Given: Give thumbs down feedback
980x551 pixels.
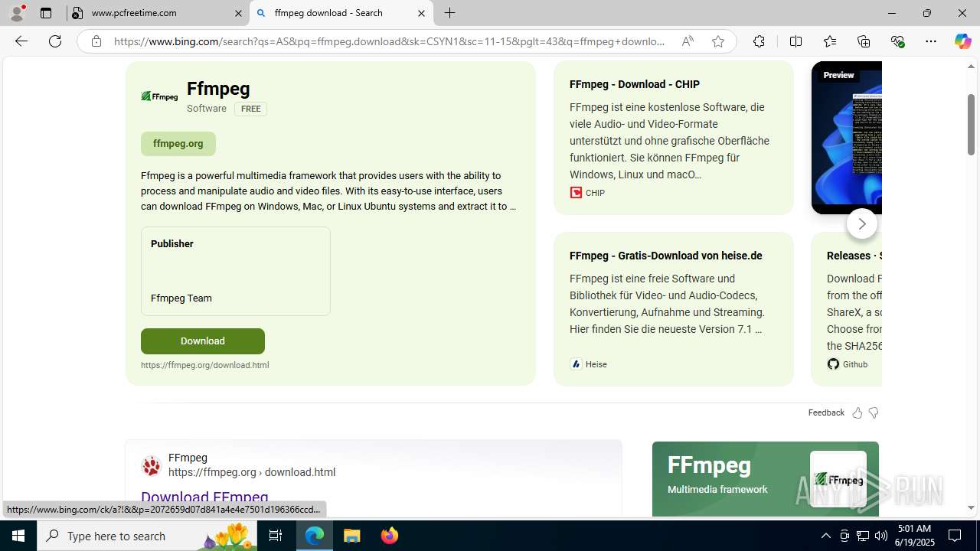Looking at the screenshot, I should tap(874, 412).
